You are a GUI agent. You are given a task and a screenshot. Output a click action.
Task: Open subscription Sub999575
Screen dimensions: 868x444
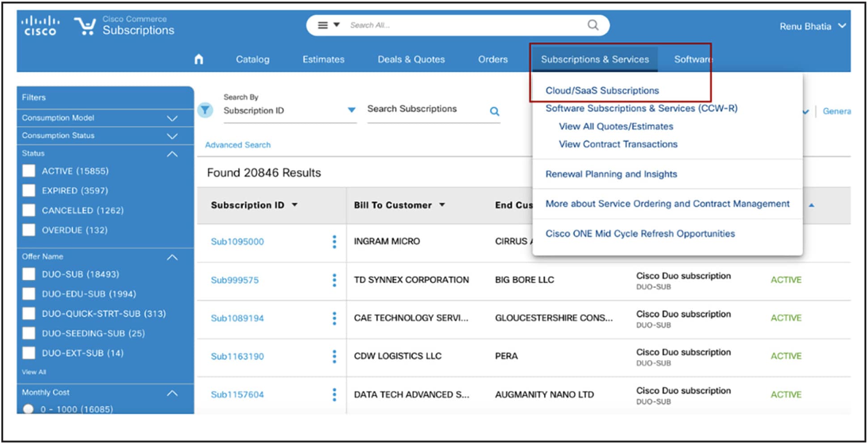point(235,280)
